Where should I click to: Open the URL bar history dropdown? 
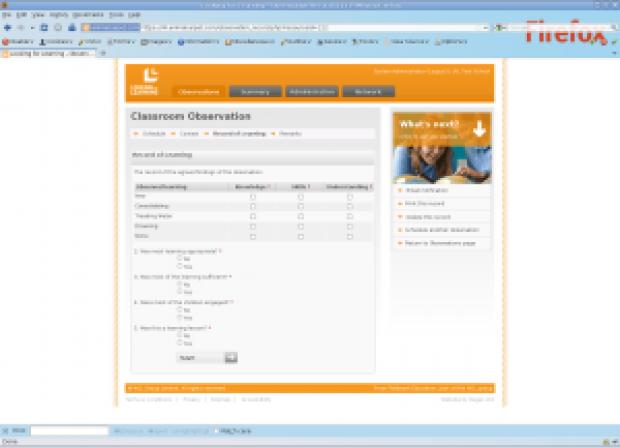tap(486, 28)
